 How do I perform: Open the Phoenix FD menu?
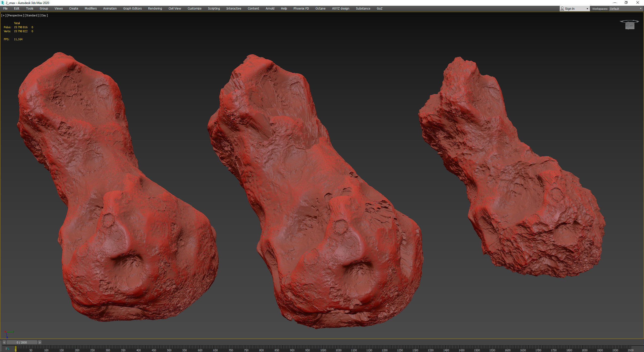[x=301, y=9]
